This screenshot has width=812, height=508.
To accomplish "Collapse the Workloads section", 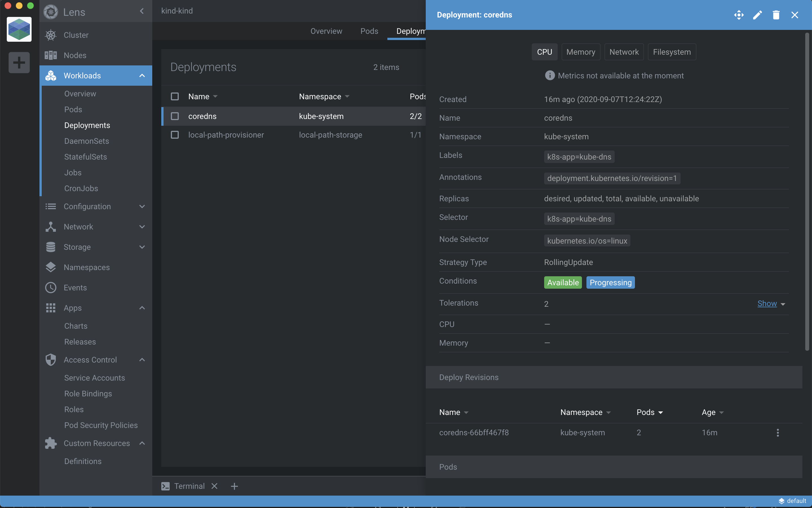I will (x=142, y=75).
